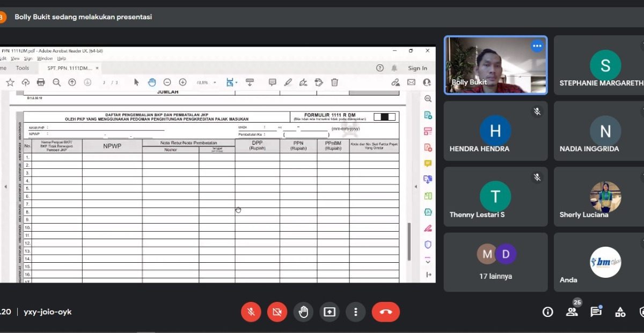Screen dimensions: 644x333
Task: Expand the left navigation pane arrow
Action: (x=6, y=187)
